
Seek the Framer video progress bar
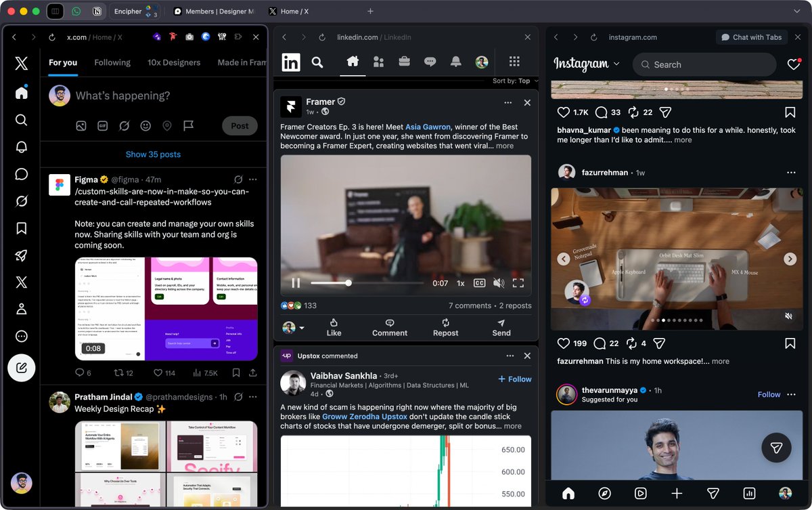tap(367, 283)
